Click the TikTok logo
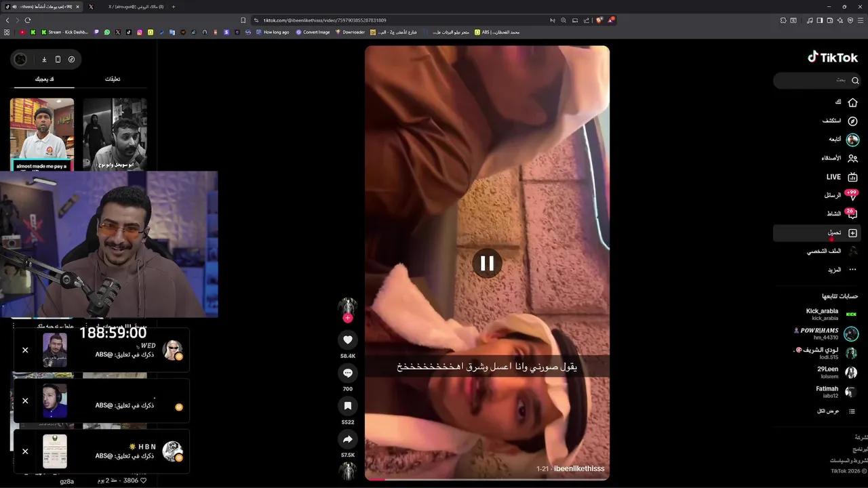The width and height of the screenshot is (868, 488). tap(833, 58)
